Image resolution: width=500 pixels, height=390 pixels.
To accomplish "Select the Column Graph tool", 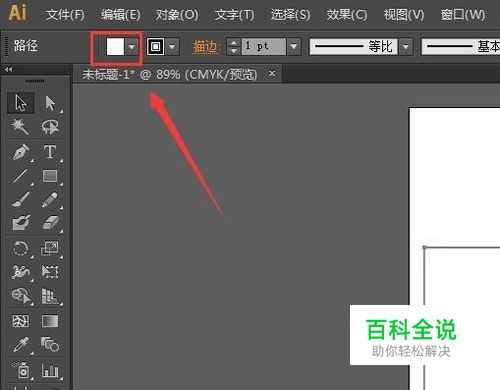I will click(50, 370).
